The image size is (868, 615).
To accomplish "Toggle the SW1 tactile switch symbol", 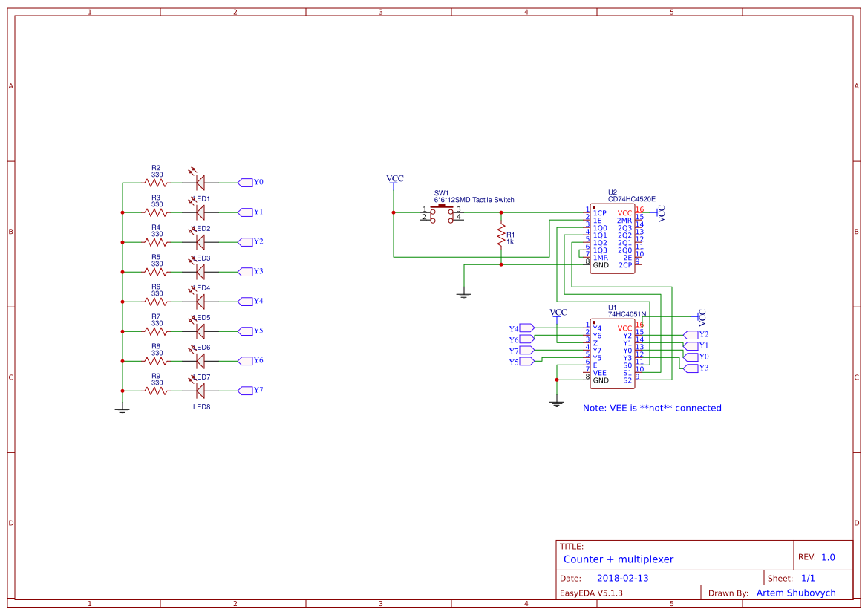I will pyautogui.click(x=443, y=212).
